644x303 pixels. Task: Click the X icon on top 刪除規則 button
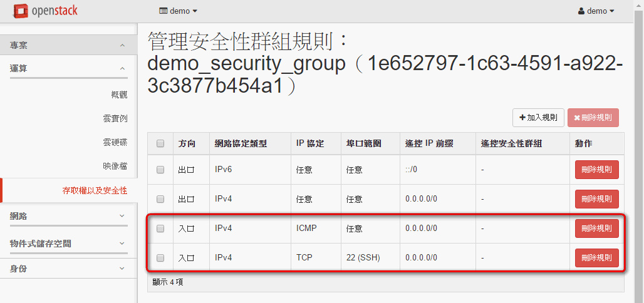(x=576, y=118)
